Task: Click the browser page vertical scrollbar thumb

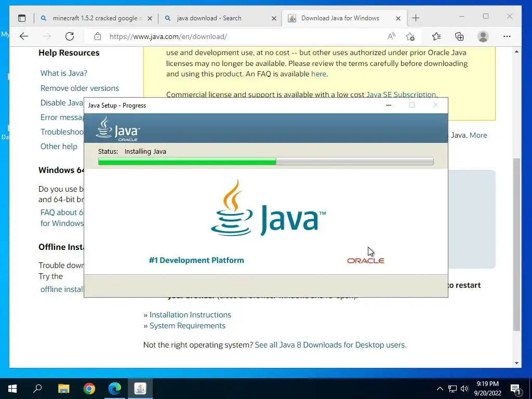Action: (516, 244)
